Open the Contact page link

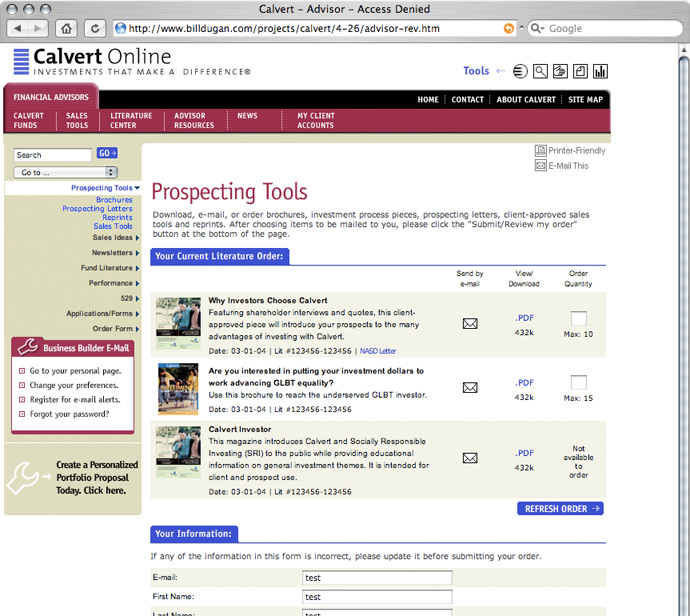click(467, 99)
